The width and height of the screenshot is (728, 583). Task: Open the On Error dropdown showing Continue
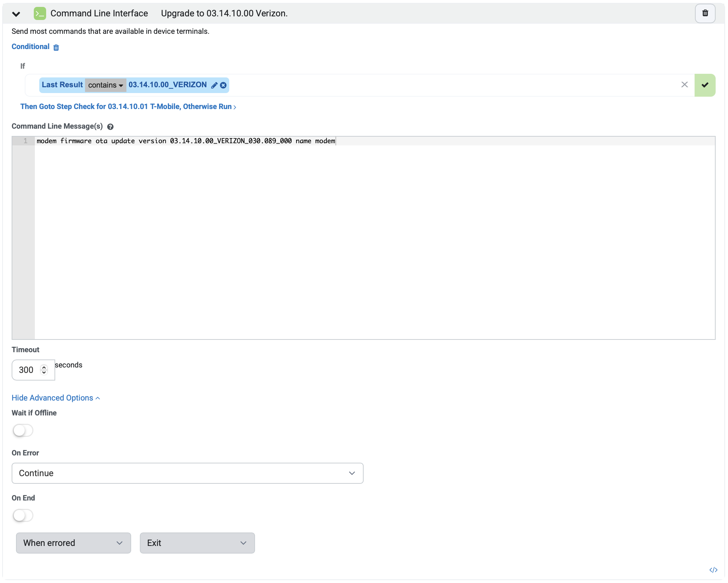187,473
